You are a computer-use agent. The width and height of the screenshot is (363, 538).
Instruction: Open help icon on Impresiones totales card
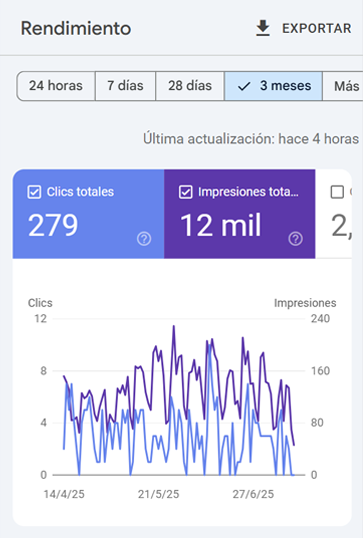click(295, 238)
